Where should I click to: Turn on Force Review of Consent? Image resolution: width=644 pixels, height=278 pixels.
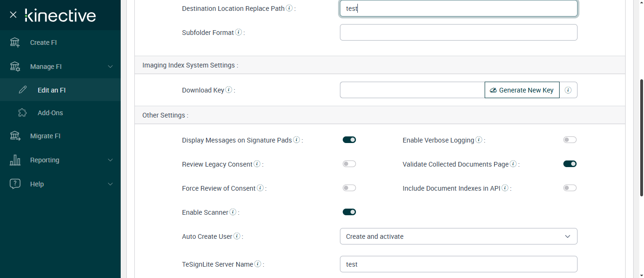tap(349, 188)
